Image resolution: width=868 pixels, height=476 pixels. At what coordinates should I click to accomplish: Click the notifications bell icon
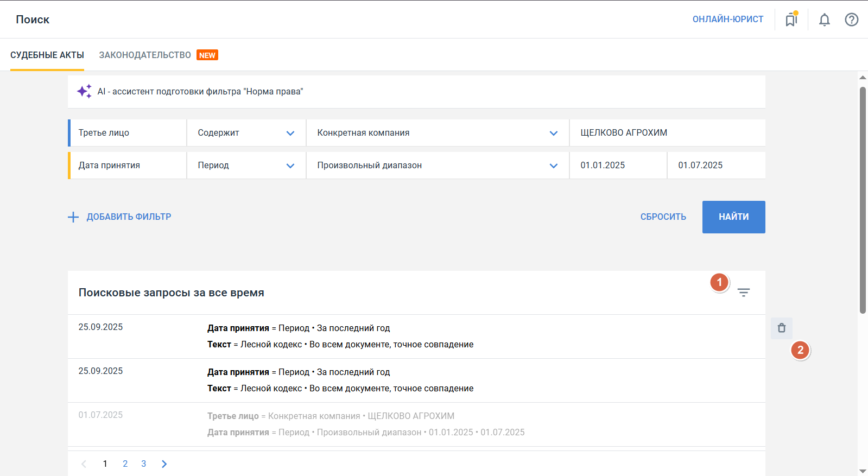pyautogui.click(x=824, y=20)
